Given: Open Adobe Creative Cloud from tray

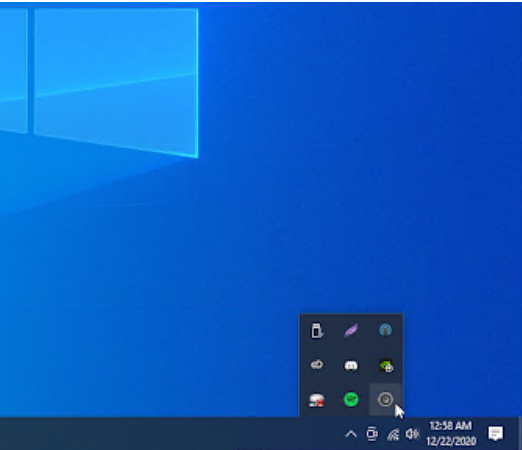Looking at the screenshot, I should click(x=317, y=365).
